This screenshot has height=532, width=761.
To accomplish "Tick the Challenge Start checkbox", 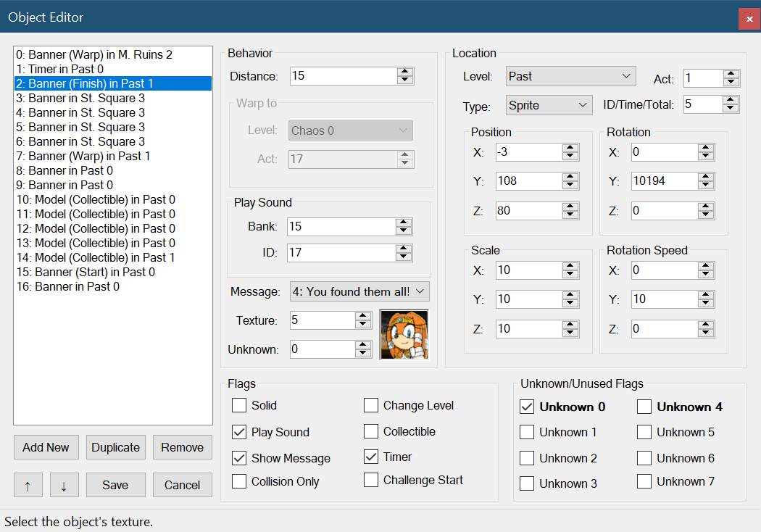I will [x=371, y=480].
